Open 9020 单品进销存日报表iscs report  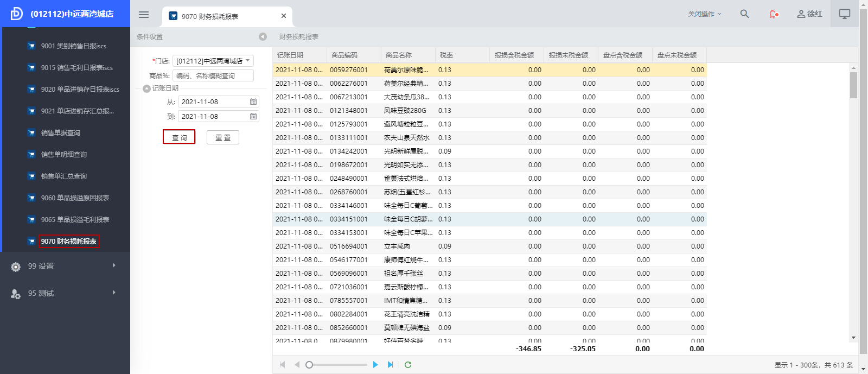click(x=80, y=90)
